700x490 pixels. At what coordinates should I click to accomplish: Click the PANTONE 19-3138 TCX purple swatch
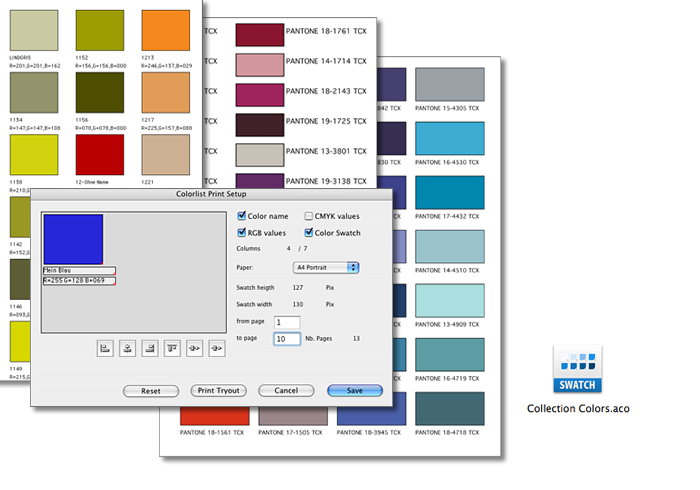point(260,181)
